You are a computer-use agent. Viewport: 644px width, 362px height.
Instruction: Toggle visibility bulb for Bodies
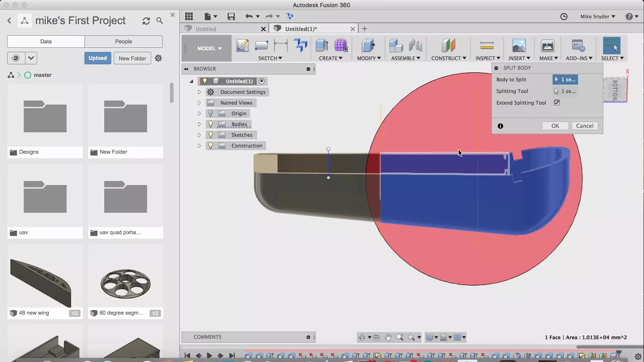click(x=211, y=124)
